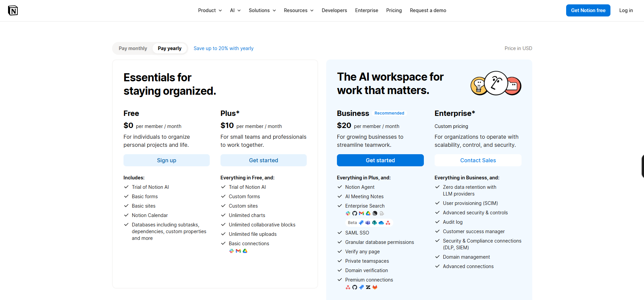Expand the Solutions menu
Screen dimensions: 644x300
point(262,10)
